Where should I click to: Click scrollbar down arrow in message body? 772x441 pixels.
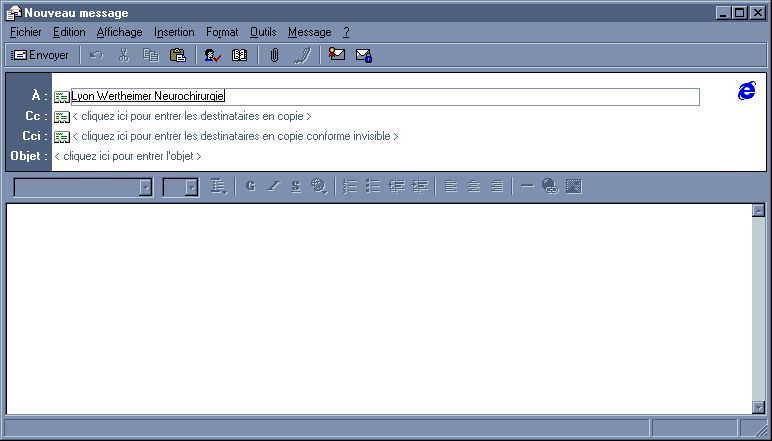(x=759, y=407)
